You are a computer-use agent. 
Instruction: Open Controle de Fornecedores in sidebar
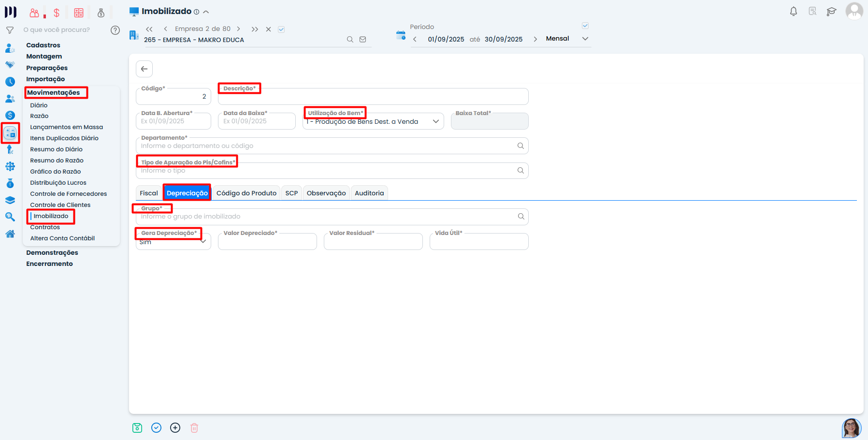[x=69, y=194]
